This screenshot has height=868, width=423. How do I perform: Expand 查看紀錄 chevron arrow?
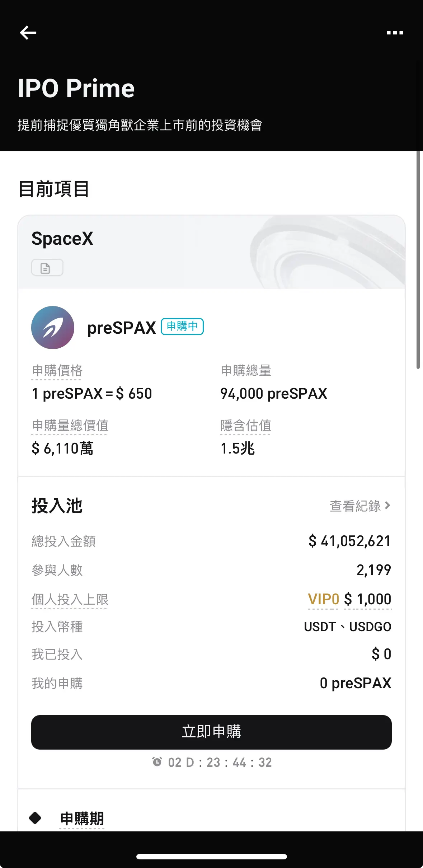[387, 506]
